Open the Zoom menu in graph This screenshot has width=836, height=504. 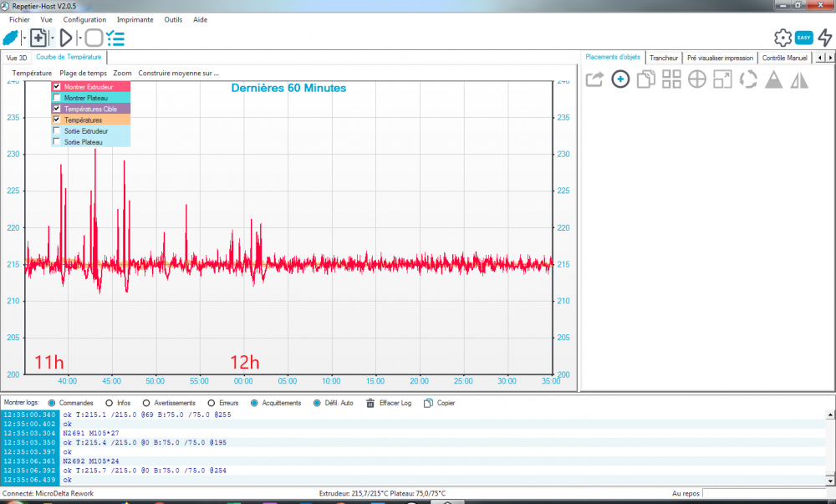[122, 73]
